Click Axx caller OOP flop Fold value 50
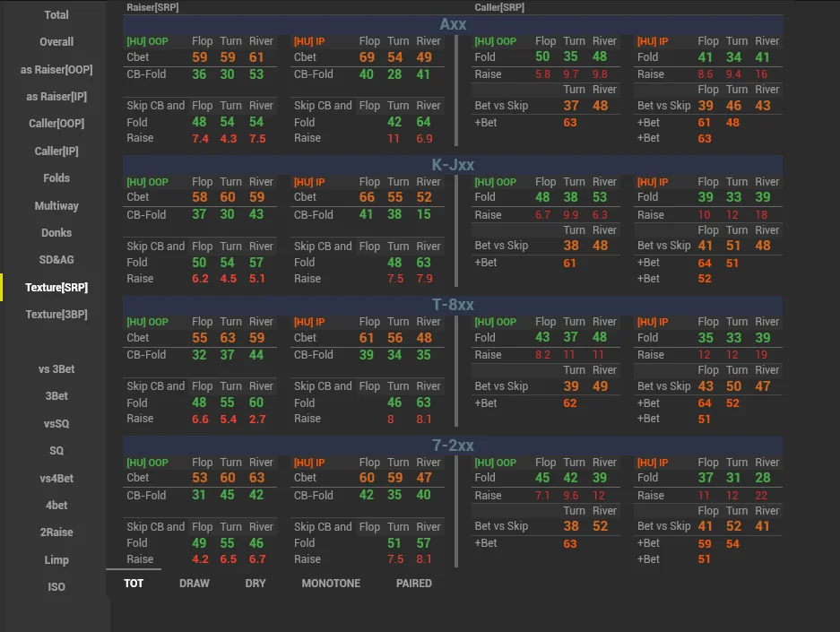Image resolution: width=840 pixels, height=632 pixels. point(542,56)
